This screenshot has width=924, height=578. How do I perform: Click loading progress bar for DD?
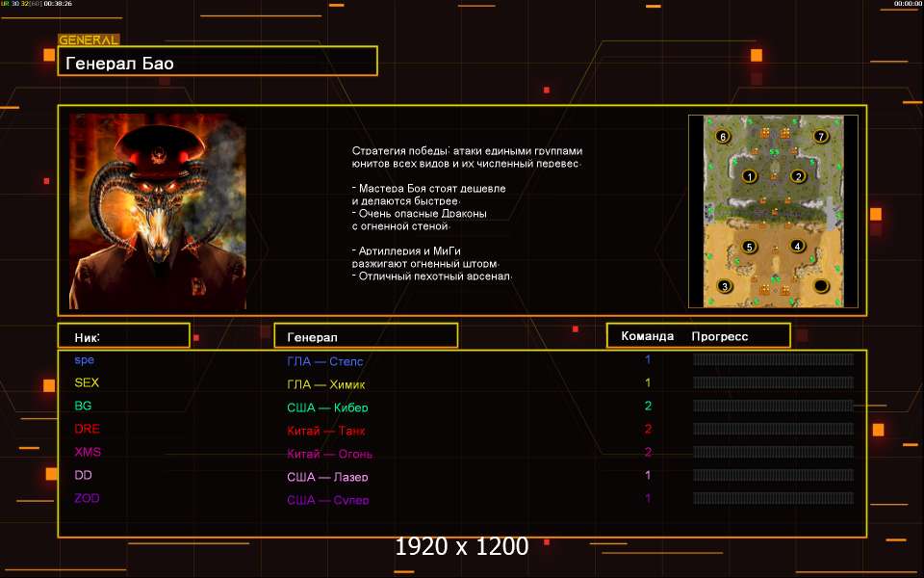click(773, 474)
